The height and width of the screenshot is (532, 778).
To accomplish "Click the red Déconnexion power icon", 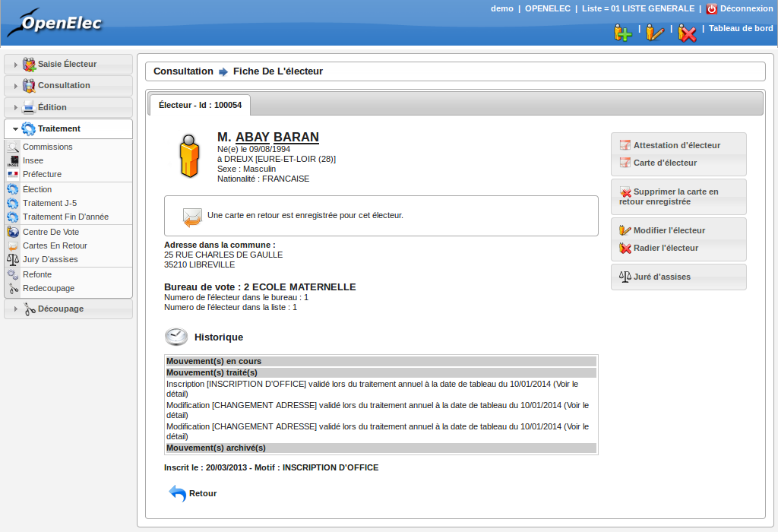I will 711,9.
